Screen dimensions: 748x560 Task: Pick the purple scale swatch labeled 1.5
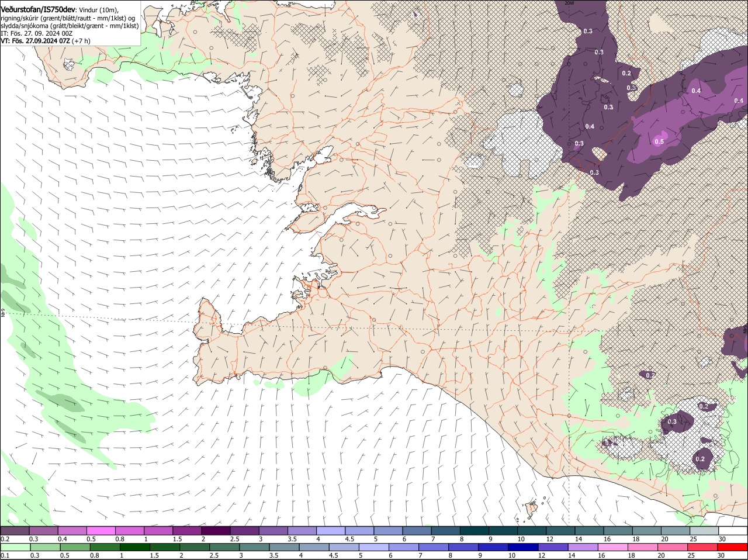click(x=187, y=531)
